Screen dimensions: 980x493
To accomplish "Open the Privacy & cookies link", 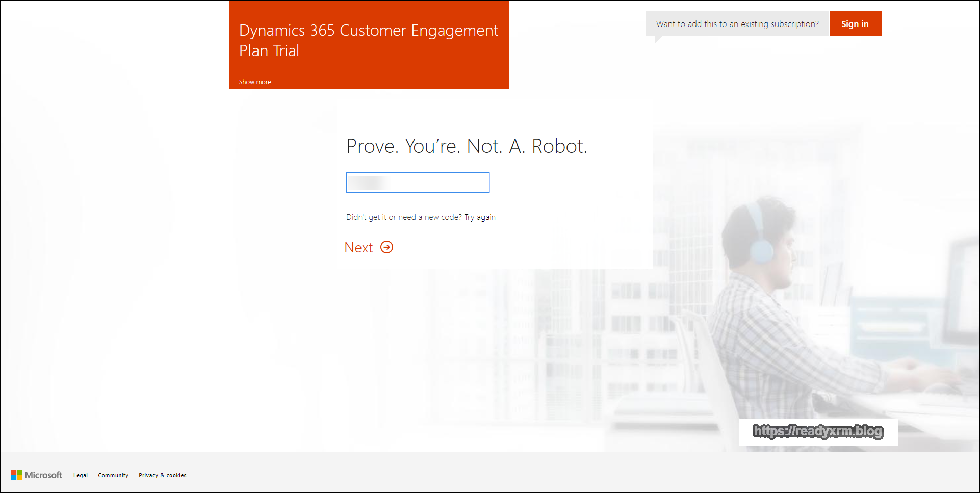I will (x=163, y=475).
